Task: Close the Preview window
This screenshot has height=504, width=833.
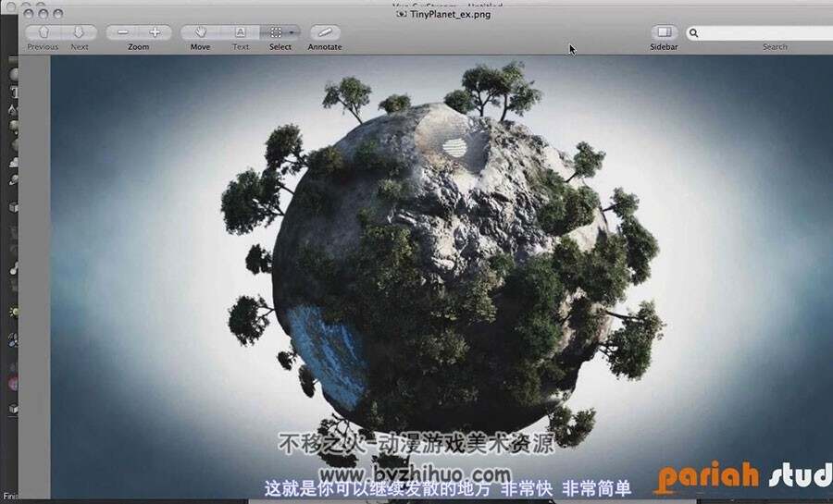Action: coord(29,13)
